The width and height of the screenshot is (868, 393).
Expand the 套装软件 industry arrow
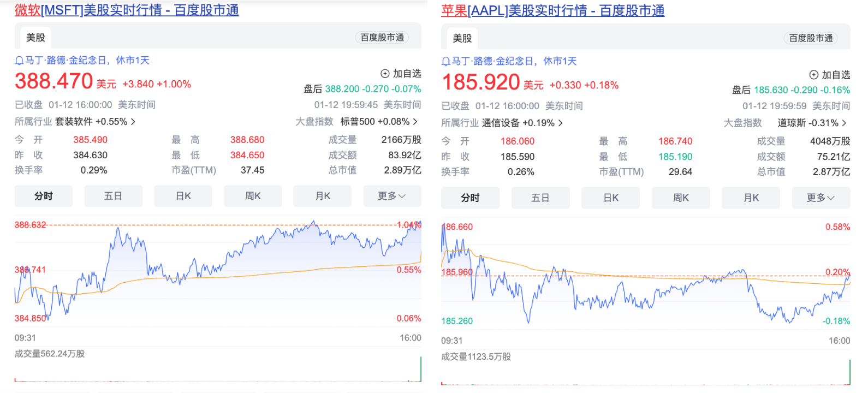tap(133, 122)
